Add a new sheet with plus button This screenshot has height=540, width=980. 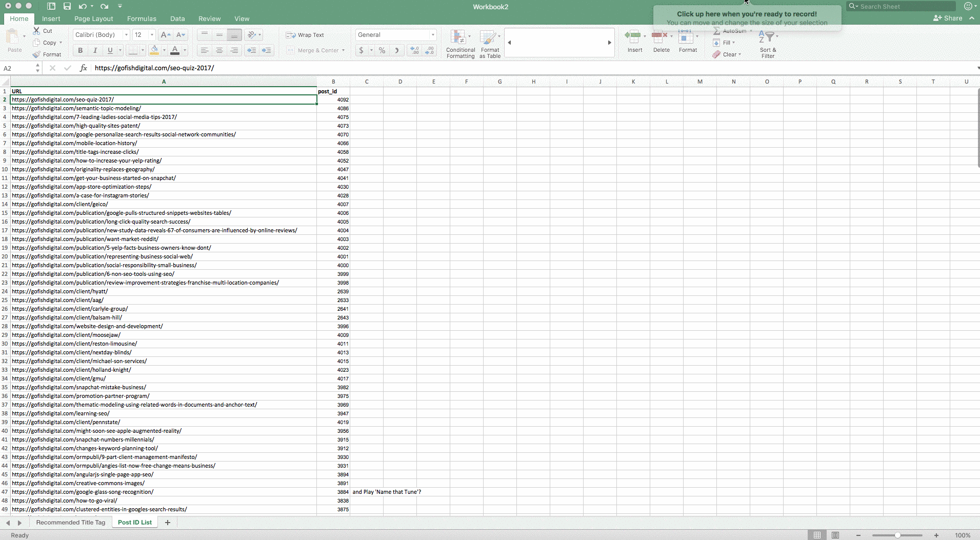pyautogui.click(x=167, y=523)
